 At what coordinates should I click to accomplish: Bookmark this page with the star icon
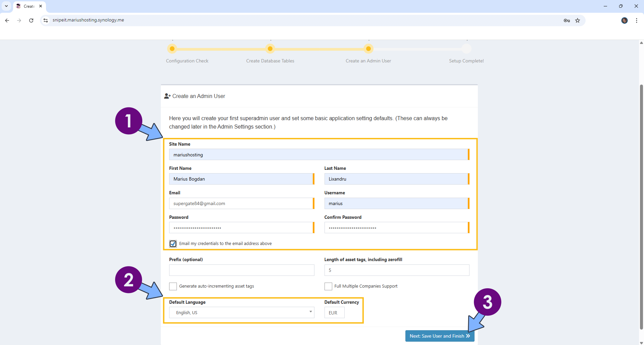click(578, 20)
